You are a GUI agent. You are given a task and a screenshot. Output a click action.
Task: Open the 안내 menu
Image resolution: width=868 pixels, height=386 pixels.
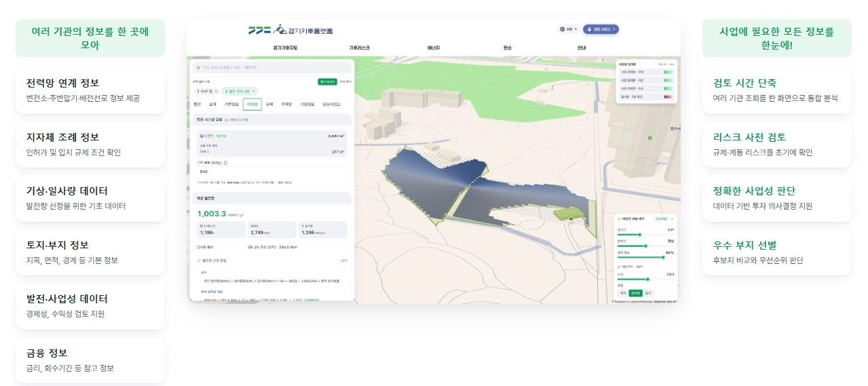click(x=582, y=47)
